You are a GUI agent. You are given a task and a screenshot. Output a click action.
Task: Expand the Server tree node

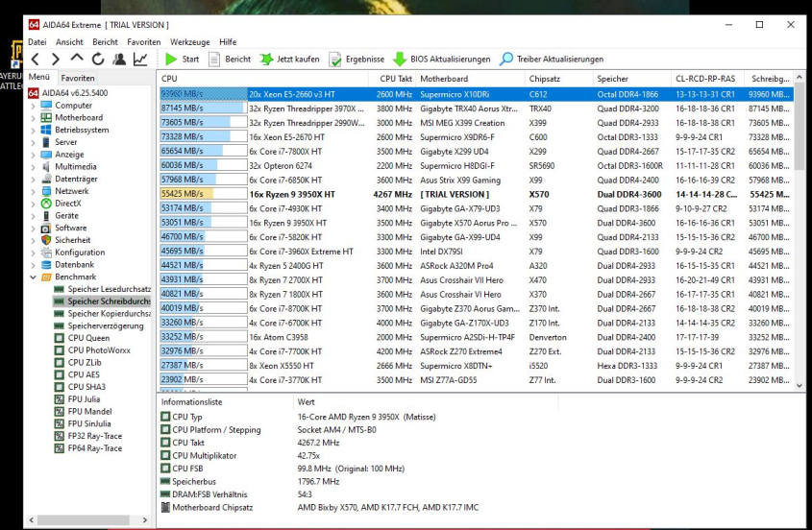click(x=33, y=142)
